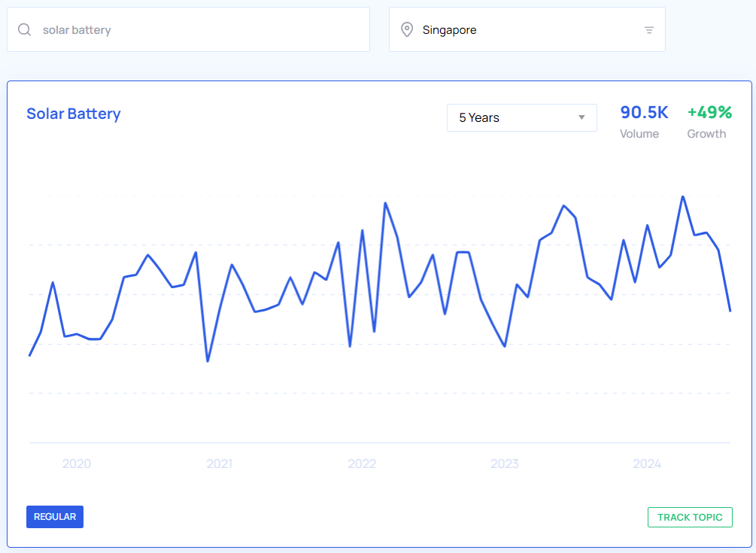Click the Solar Battery chart title

(74, 114)
